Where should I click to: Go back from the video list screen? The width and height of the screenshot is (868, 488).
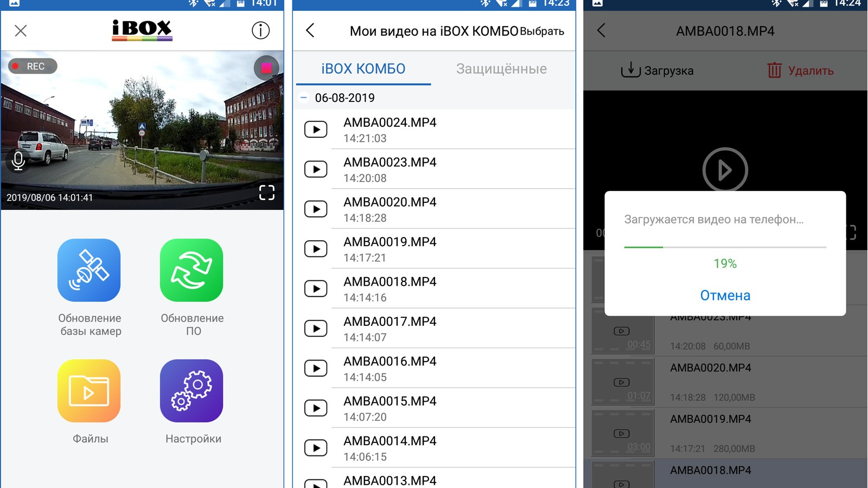[x=310, y=30]
